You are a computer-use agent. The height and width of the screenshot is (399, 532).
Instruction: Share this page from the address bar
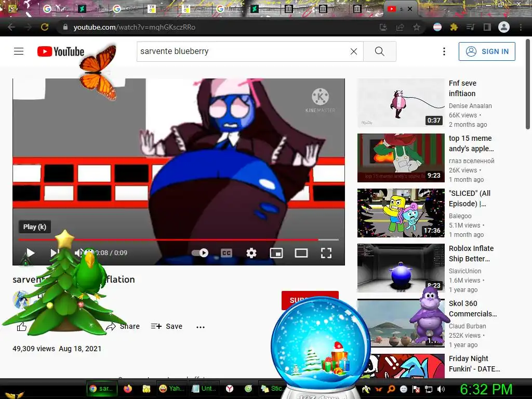pos(400,27)
